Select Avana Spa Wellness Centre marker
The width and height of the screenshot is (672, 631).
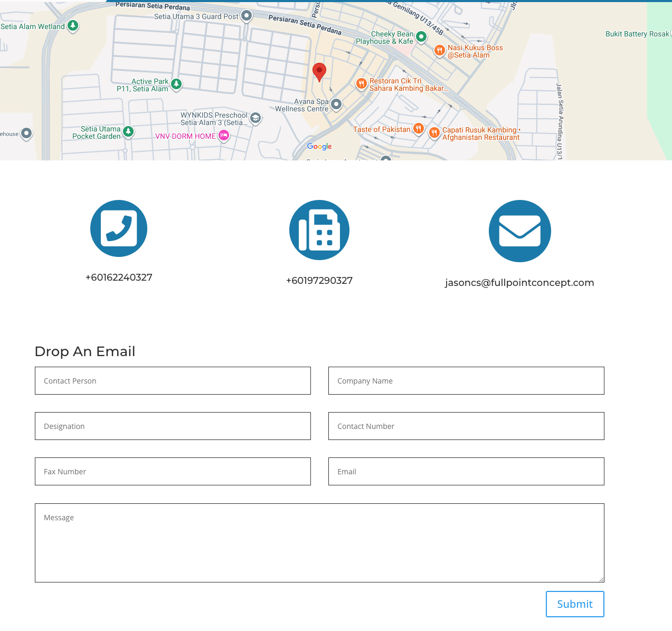(x=336, y=104)
